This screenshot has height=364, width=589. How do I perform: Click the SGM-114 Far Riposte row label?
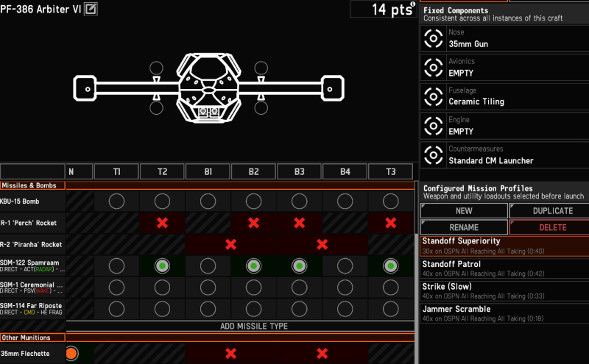point(31,309)
